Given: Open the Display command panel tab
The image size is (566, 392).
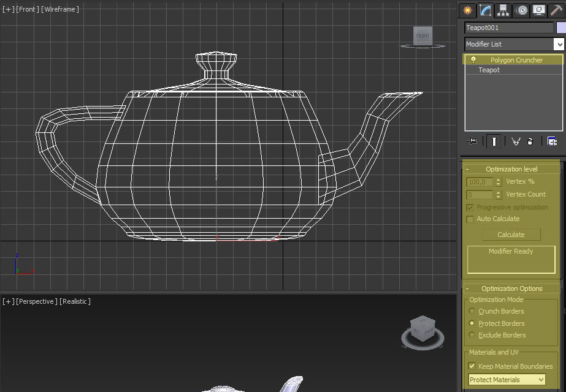Looking at the screenshot, I should point(538,10).
